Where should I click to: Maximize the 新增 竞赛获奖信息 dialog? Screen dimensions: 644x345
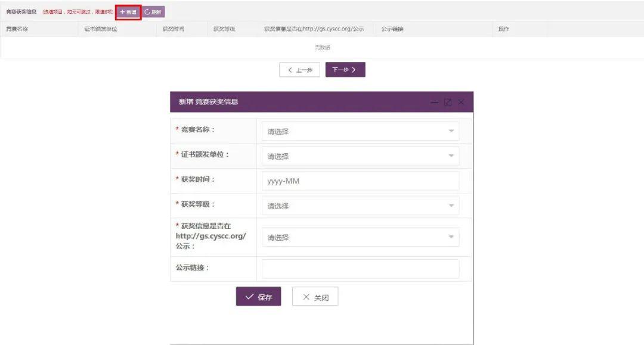click(448, 102)
